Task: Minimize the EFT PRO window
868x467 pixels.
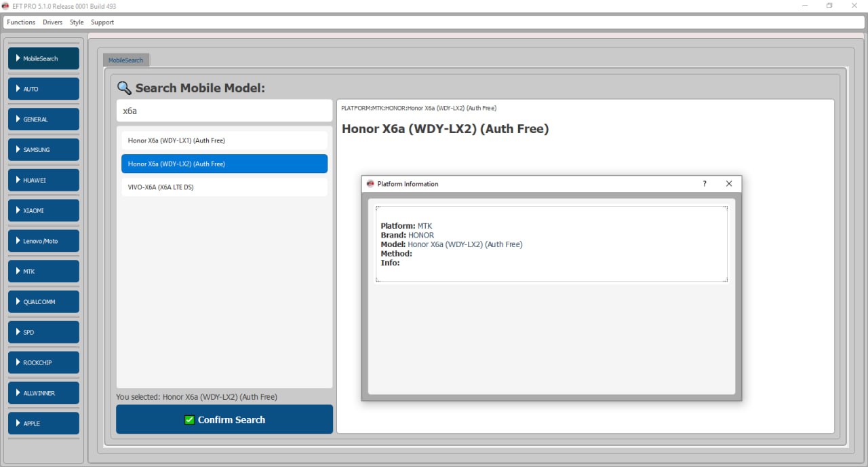Action: pyautogui.click(x=804, y=6)
